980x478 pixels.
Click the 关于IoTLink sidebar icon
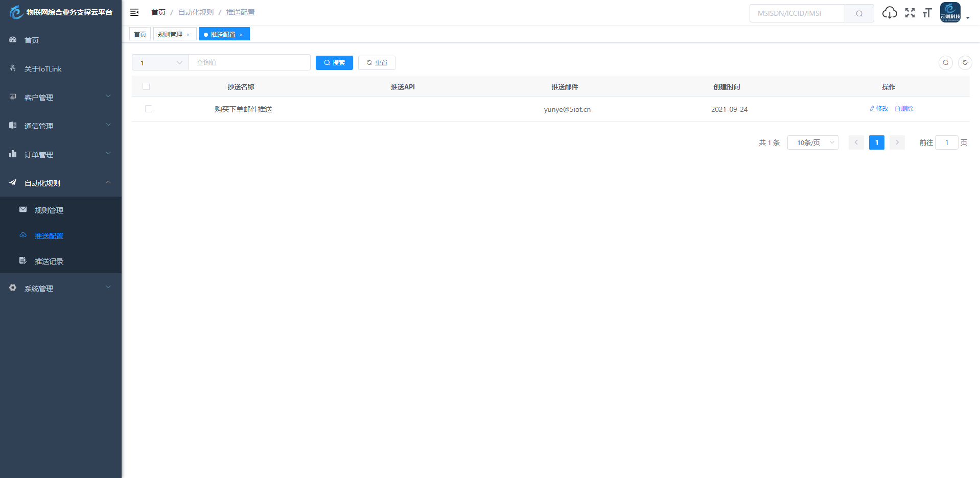pos(13,68)
